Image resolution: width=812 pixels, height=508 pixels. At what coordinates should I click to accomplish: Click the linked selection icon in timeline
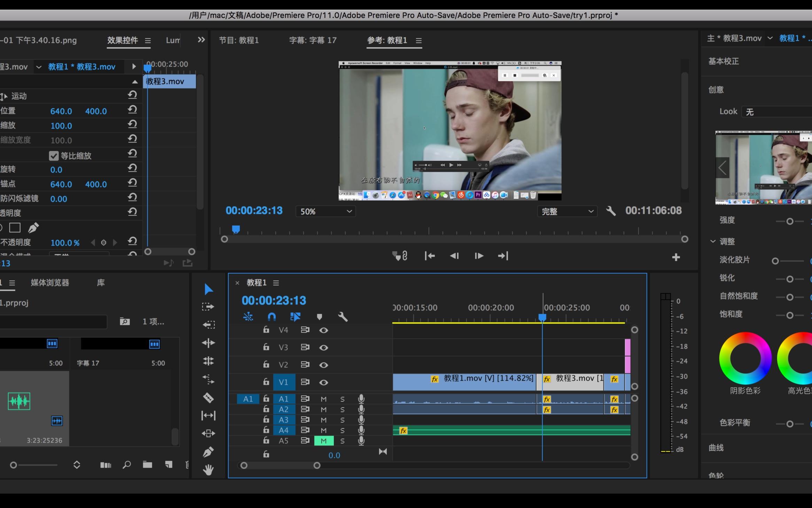(x=248, y=317)
